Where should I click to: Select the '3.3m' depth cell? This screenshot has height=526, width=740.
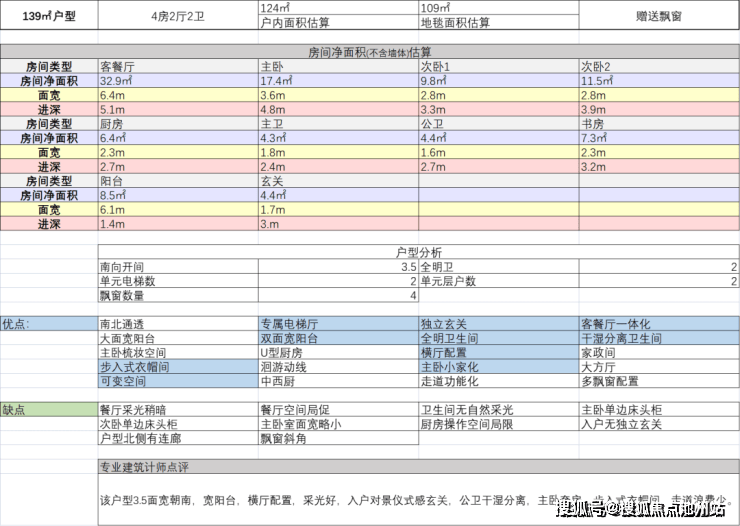point(499,109)
